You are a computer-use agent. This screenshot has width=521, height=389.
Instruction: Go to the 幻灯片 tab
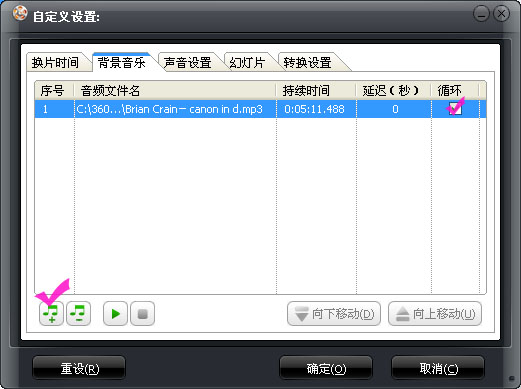[247, 62]
